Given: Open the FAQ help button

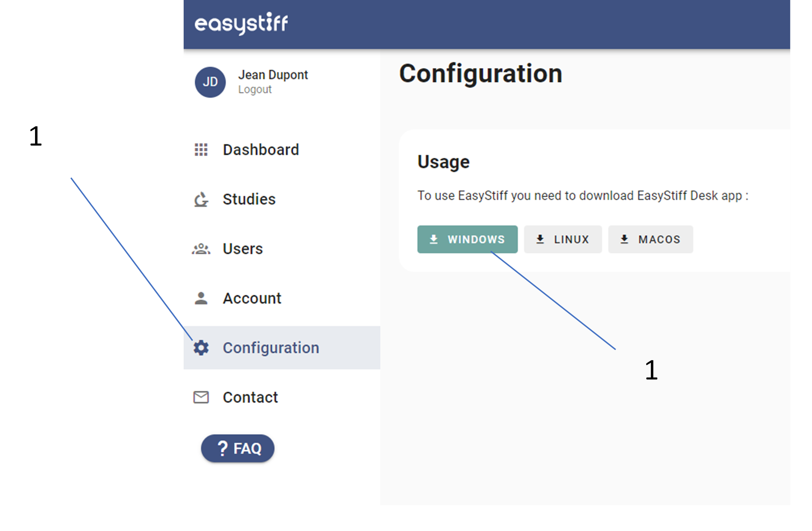Looking at the screenshot, I should click(x=238, y=449).
